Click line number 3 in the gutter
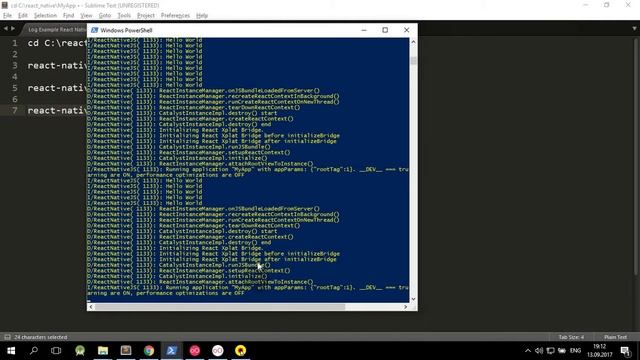The height and width of the screenshot is (360, 640). pos(15,65)
